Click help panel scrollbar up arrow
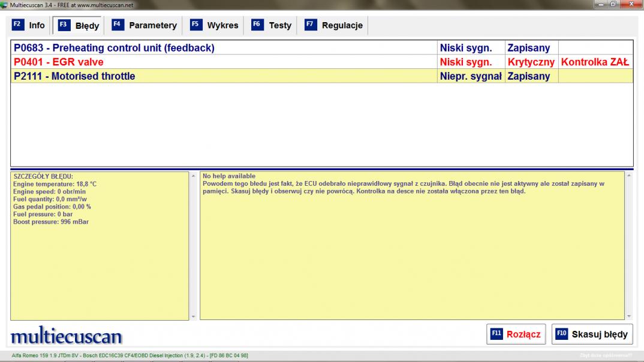This screenshot has height=362, width=644. [629, 176]
